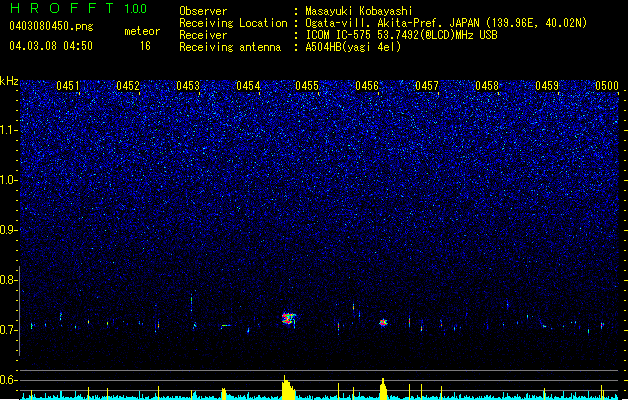Click the antenna text A504HB(yagi 4el)

coord(353,47)
